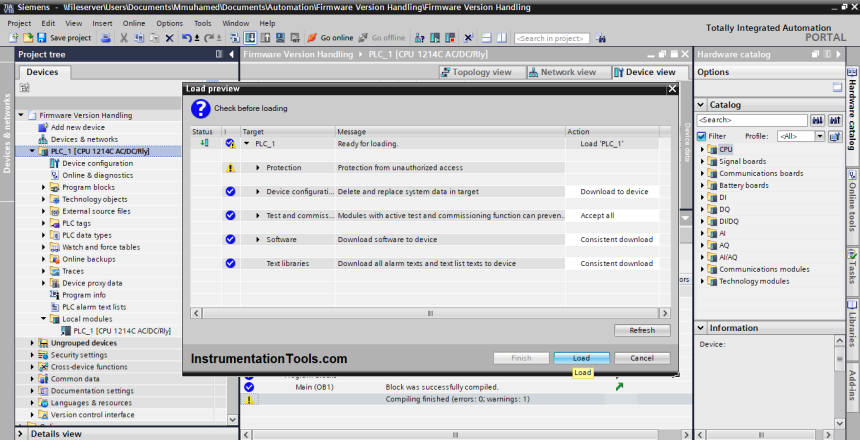The height and width of the screenshot is (440, 860).
Task: Open the Options menu
Action: click(169, 23)
